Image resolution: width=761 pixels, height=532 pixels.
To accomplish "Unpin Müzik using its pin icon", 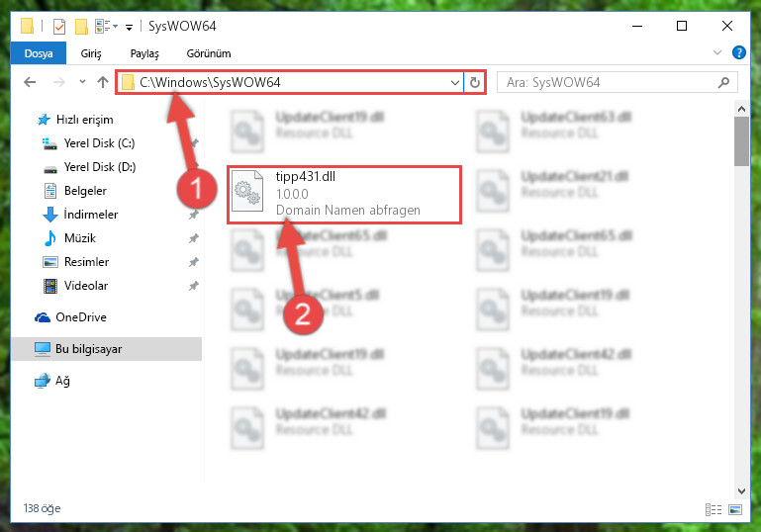I will pos(194,238).
